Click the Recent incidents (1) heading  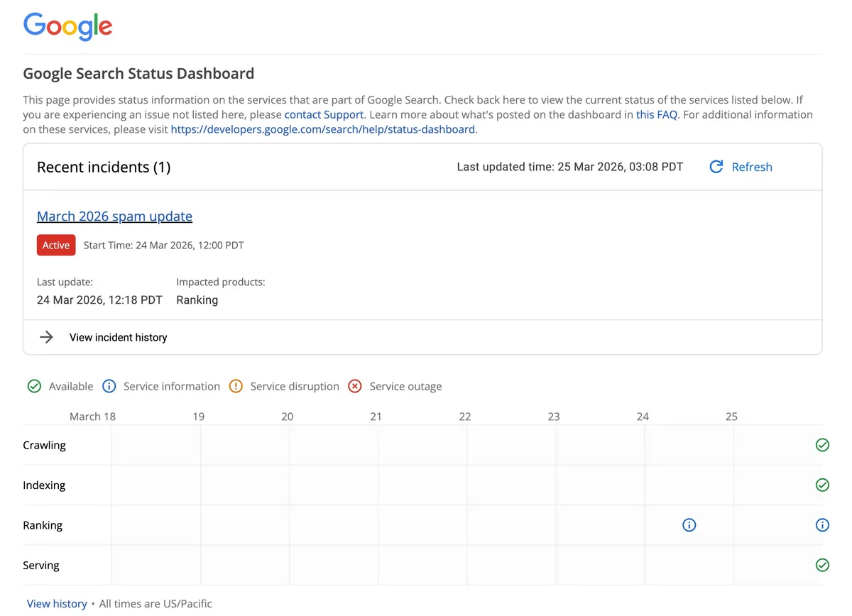pos(104,167)
